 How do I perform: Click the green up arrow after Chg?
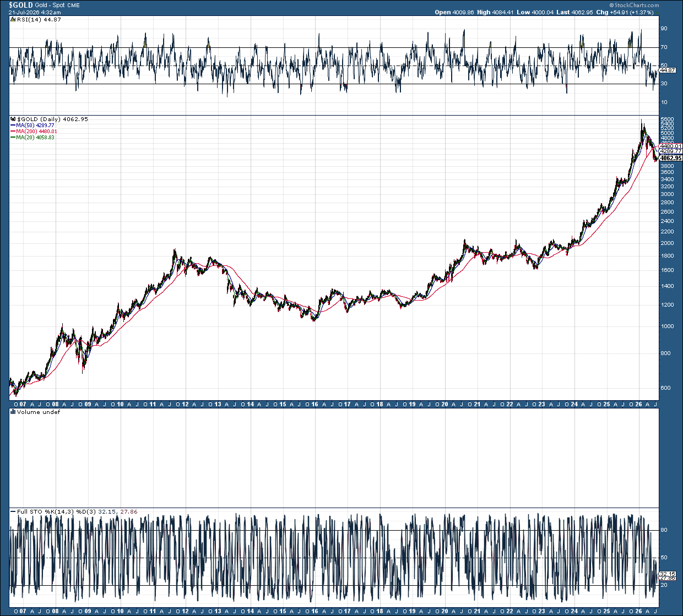656,12
